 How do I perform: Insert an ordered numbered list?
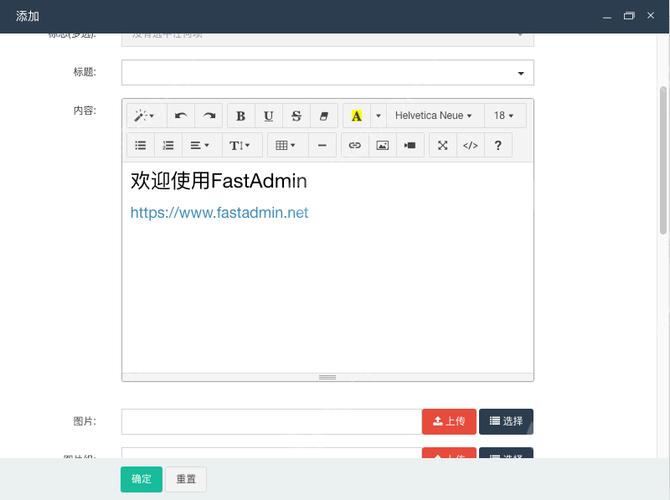pyautogui.click(x=168, y=145)
